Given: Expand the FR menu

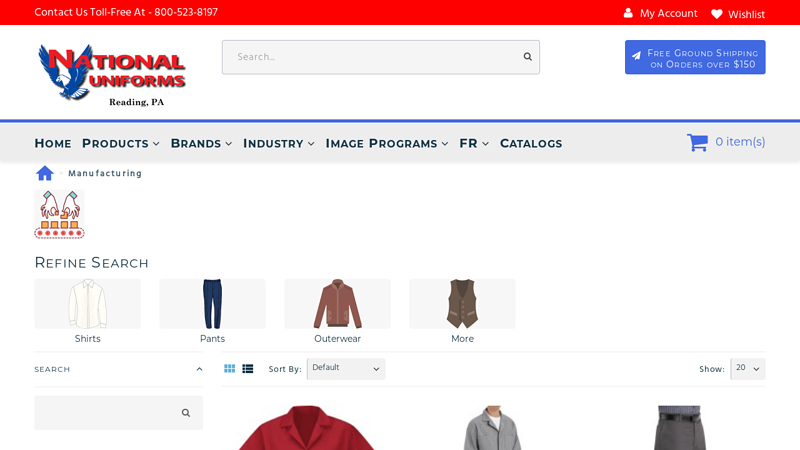Looking at the screenshot, I should [474, 143].
